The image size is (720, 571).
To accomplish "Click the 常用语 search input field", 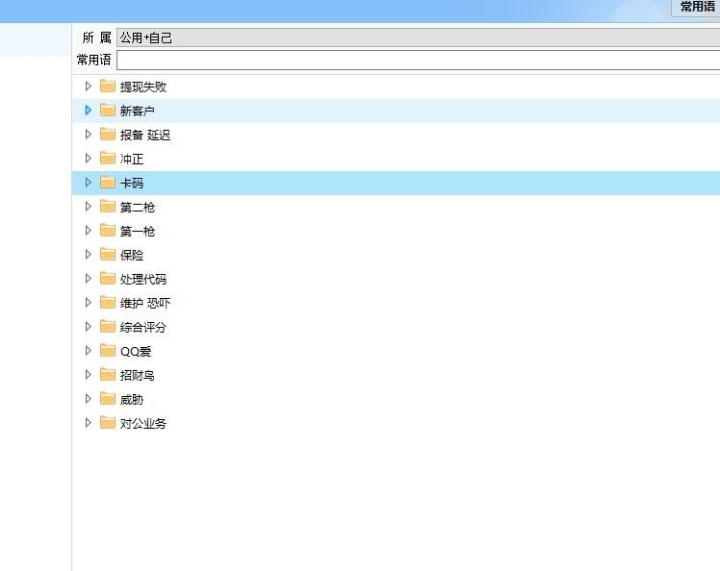I will [x=417, y=61].
